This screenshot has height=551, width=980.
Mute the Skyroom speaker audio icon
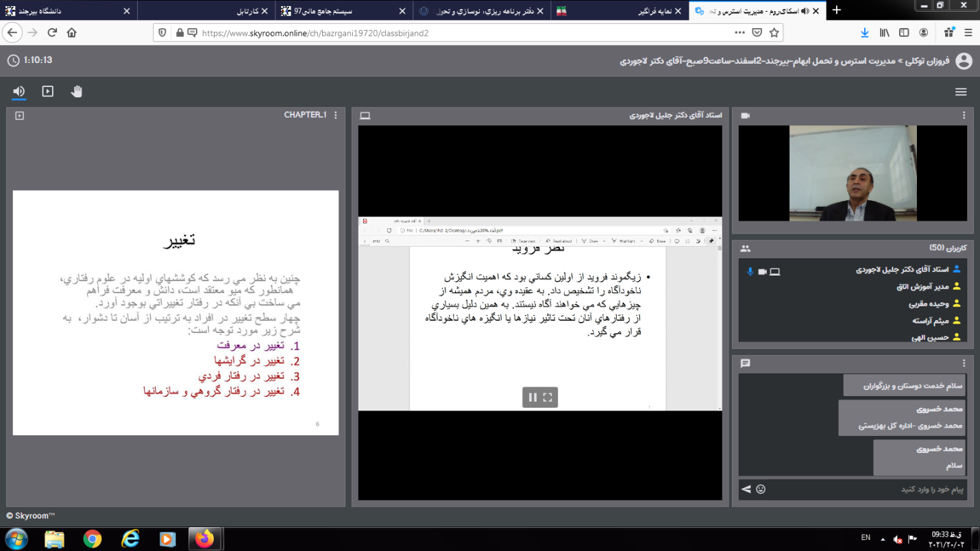click(19, 92)
